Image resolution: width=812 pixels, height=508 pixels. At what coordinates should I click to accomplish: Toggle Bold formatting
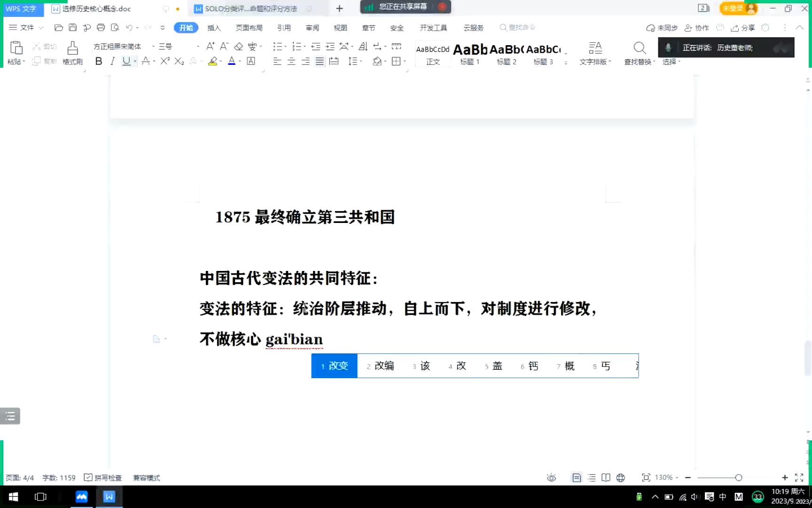(x=99, y=61)
